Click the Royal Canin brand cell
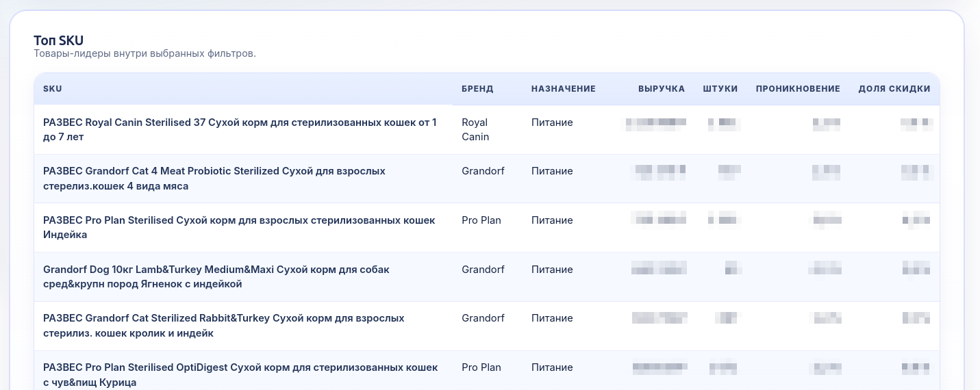The width and height of the screenshot is (980, 390). coord(475,129)
